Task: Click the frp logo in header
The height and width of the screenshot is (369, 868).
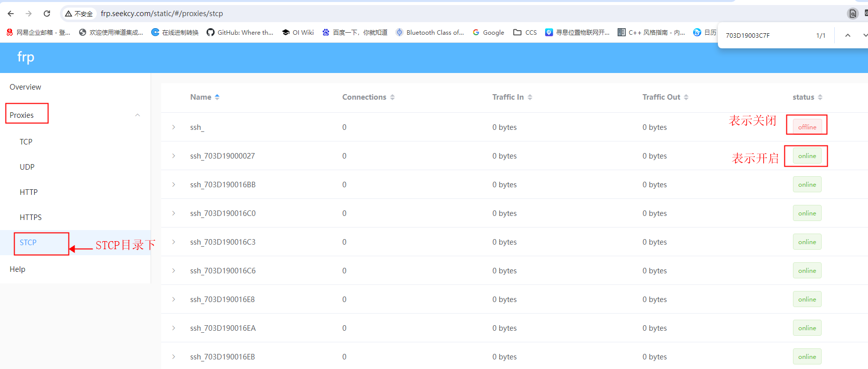Action: click(26, 57)
